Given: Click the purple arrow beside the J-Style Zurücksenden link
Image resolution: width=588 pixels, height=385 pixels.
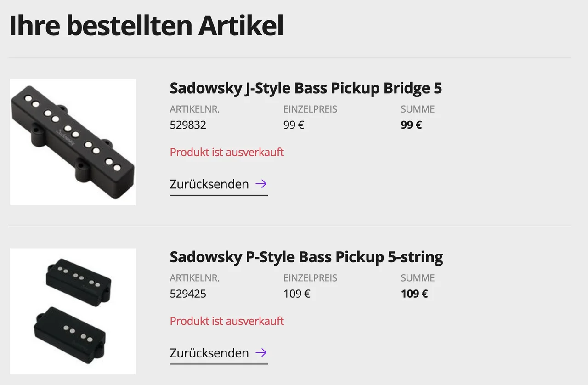Looking at the screenshot, I should click(261, 184).
